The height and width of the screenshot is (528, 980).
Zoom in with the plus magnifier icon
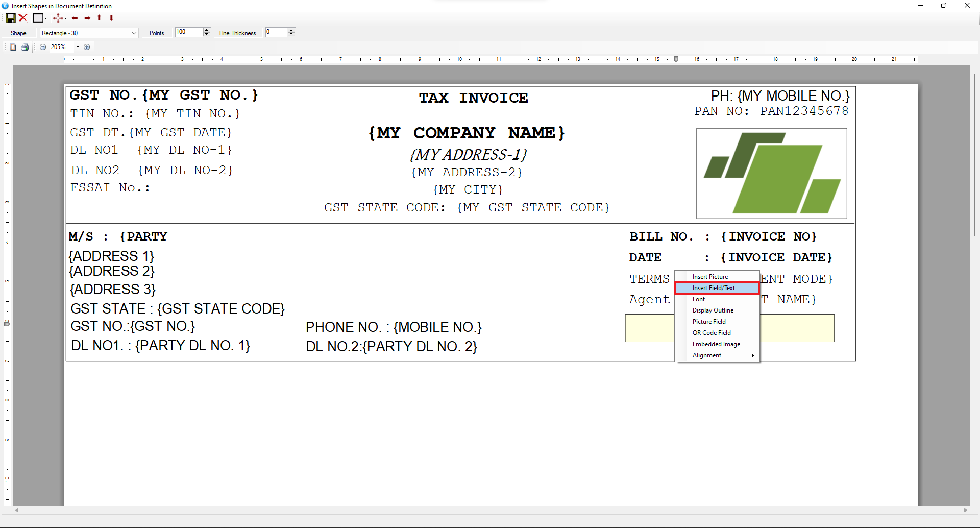tap(87, 47)
